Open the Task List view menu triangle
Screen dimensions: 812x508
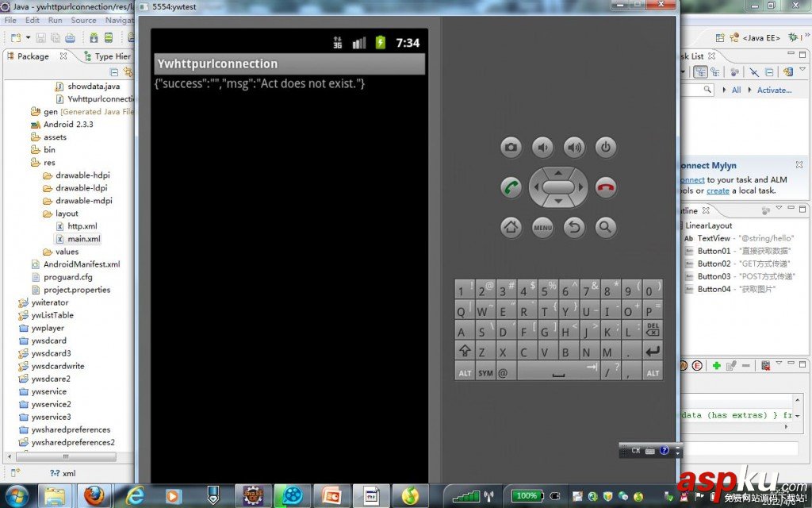pyautogui.click(x=802, y=68)
